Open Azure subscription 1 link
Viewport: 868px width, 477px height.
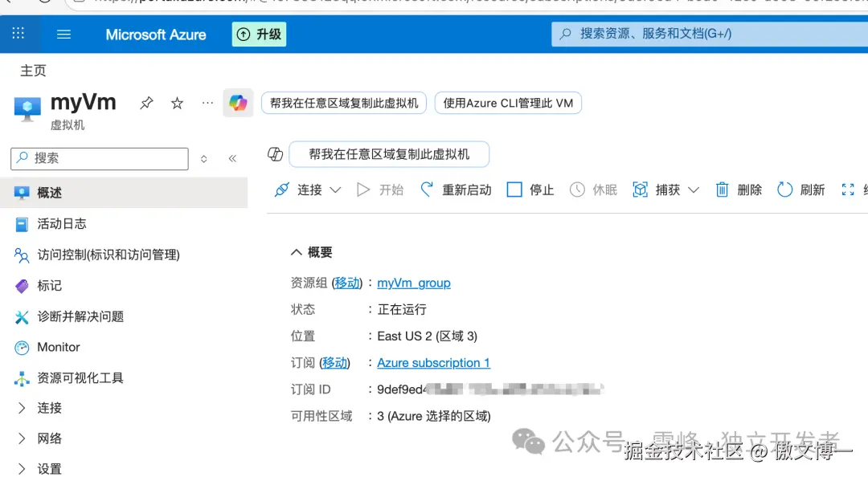point(433,362)
